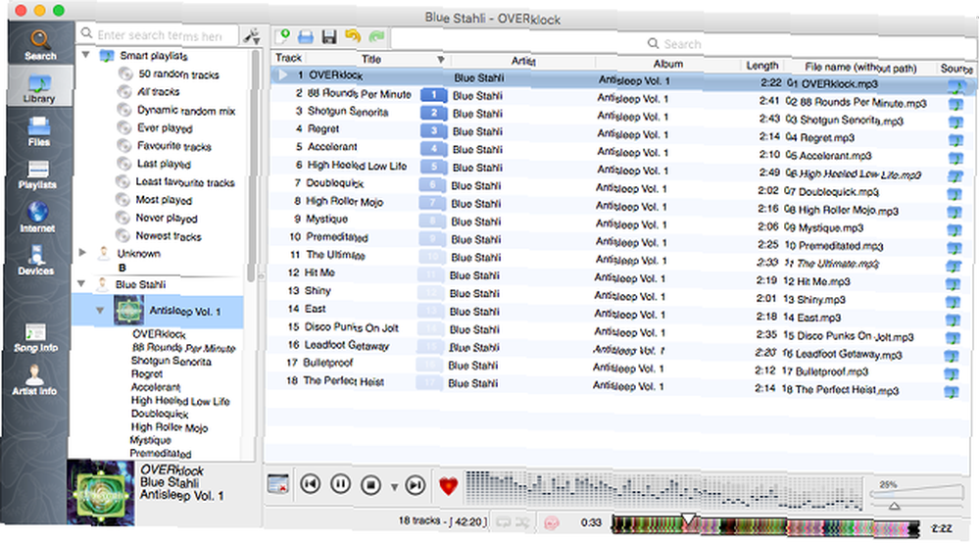This screenshot has width=980, height=543.
Task: Toggle shuffle mode icon
Action: (x=522, y=523)
